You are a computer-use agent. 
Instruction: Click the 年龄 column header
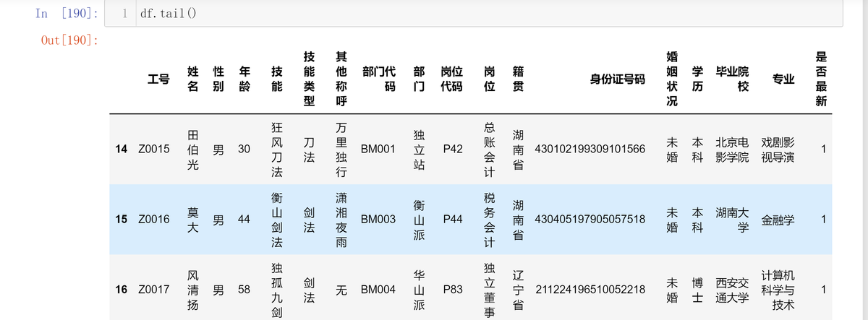click(x=244, y=79)
